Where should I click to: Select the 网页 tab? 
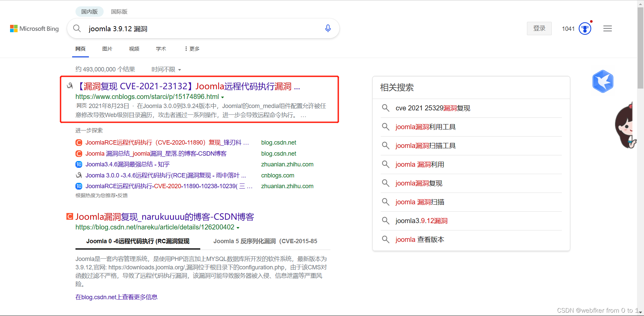pos(80,49)
